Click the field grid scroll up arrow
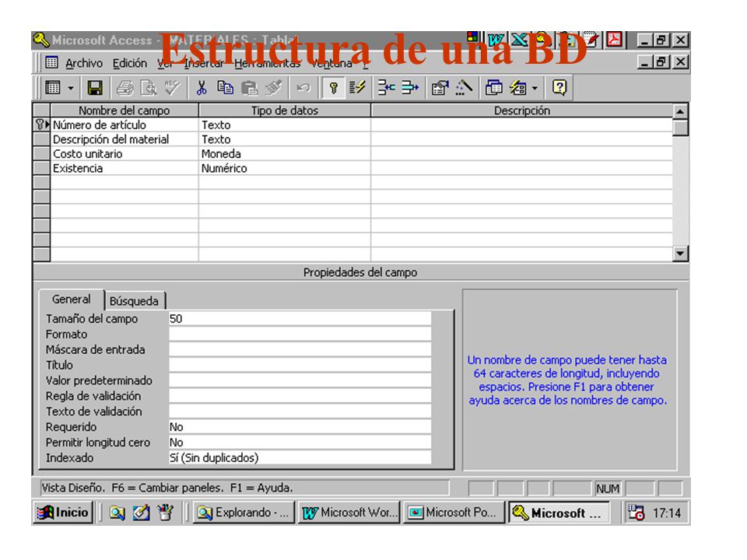747x560 pixels. pyautogui.click(x=680, y=111)
